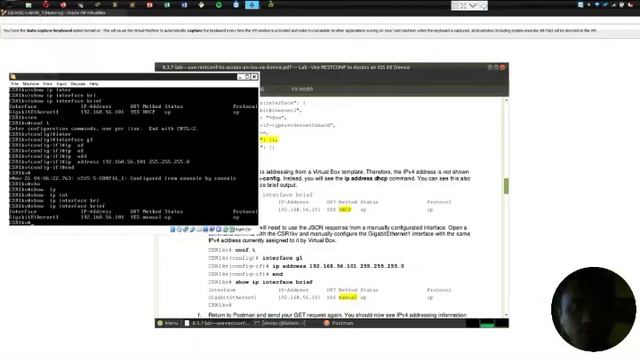Close the CSR1kv console window

pos(254,77)
